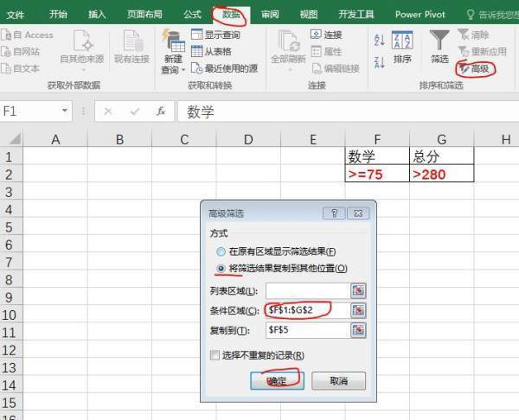This screenshot has height=420, width=519.
Task: Switch to the 视图 ribbon tab
Action: click(309, 15)
